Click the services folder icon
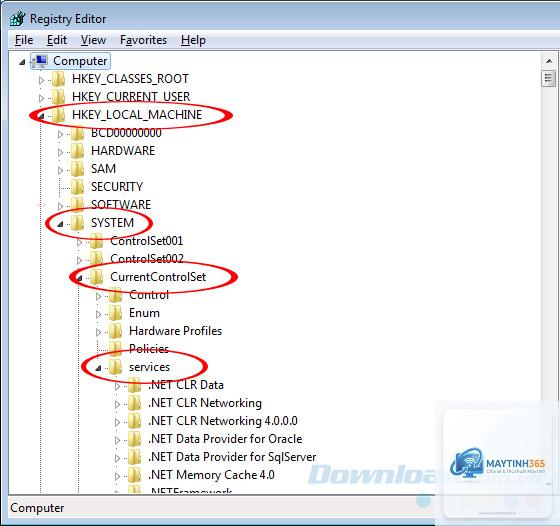The width and height of the screenshot is (560, 526). click(x=115, y=367)
